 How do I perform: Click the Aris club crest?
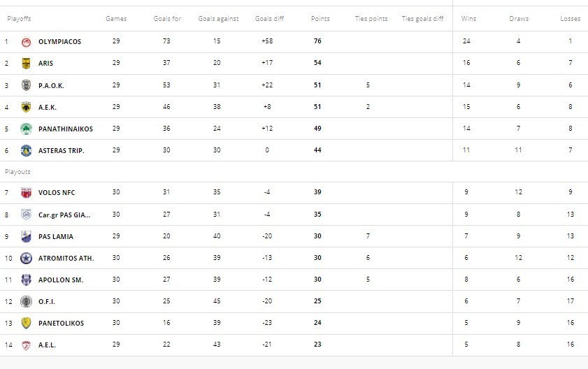pyautogui.click(x=26, y=64)
